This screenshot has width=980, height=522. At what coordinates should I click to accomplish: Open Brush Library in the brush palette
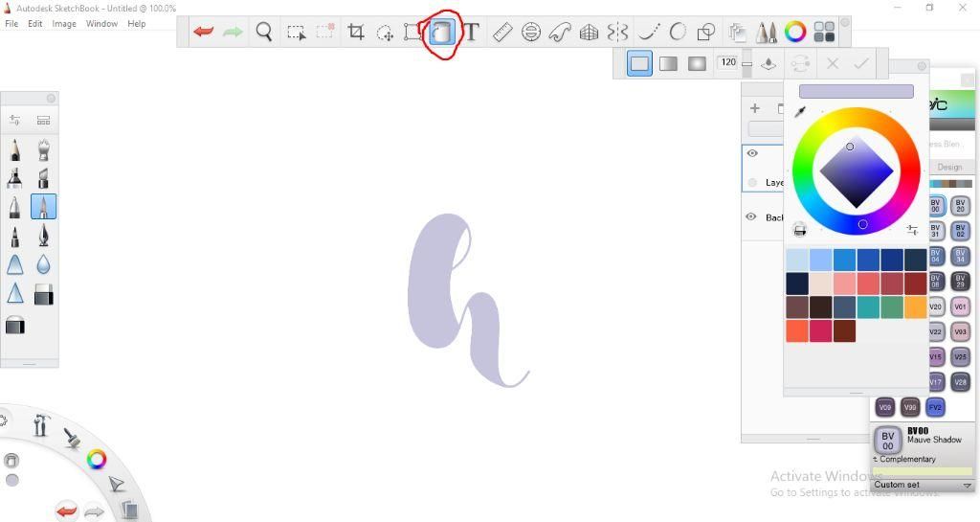[43, 120]
